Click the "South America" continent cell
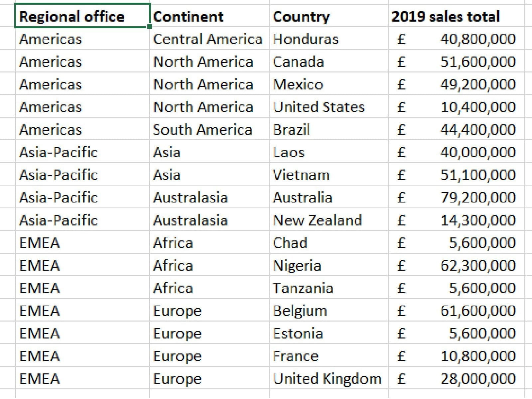Viewport: 532px width, 399px height. point(202,130)
